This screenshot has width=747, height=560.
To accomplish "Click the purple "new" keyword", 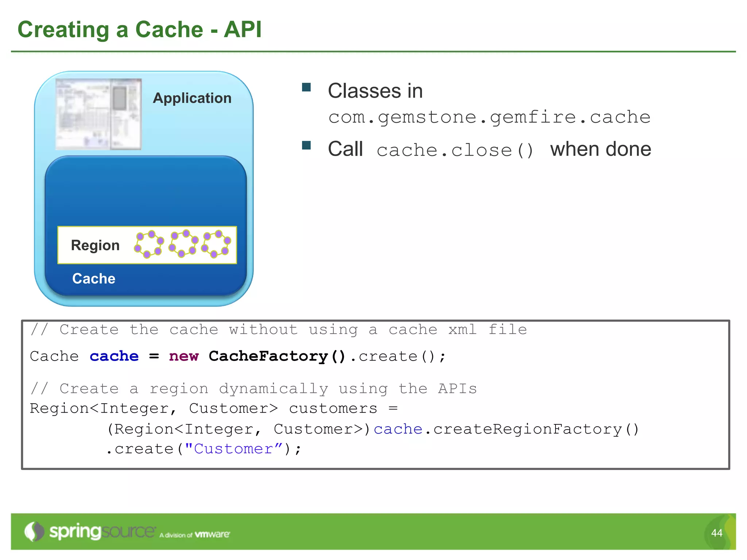I will (184, 356).
